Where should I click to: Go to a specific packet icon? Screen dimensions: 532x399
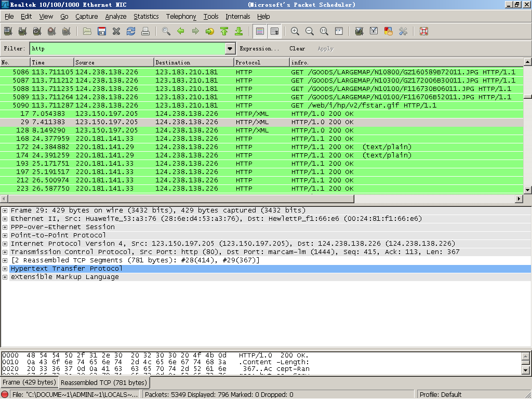tap(210, 31)
